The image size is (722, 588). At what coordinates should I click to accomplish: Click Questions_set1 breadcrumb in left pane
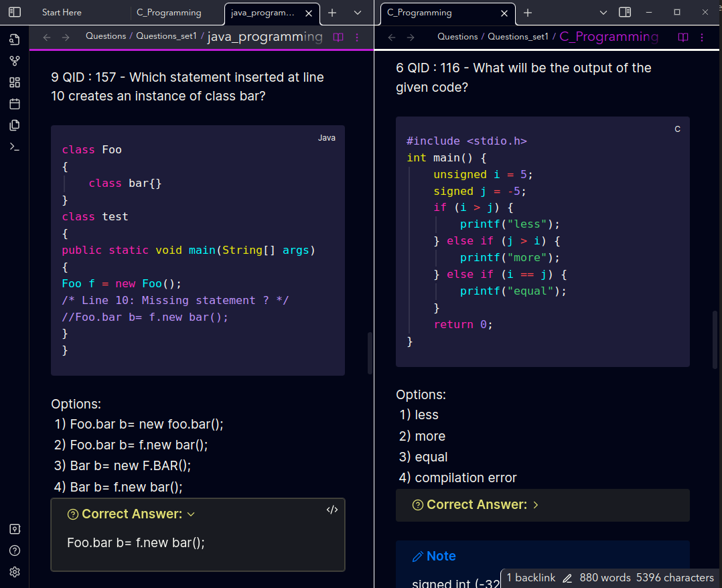pos(166,36)
